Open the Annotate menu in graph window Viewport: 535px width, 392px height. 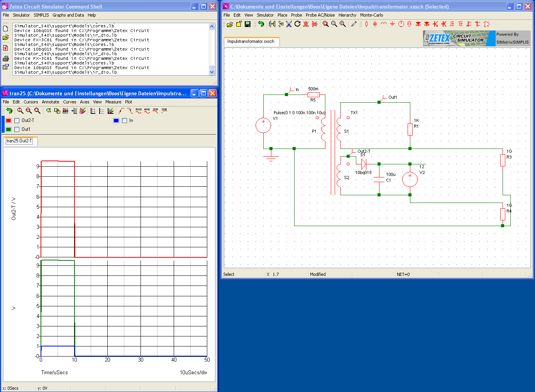(51, 102)
